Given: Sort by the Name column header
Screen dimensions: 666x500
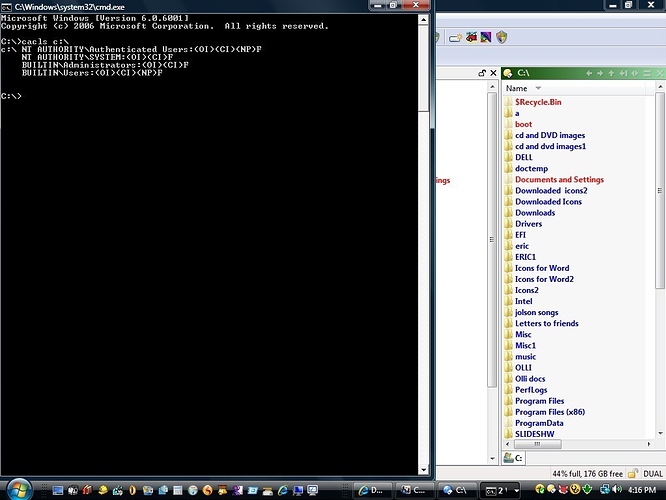Looking at the screenshot, I should (516, 88).
